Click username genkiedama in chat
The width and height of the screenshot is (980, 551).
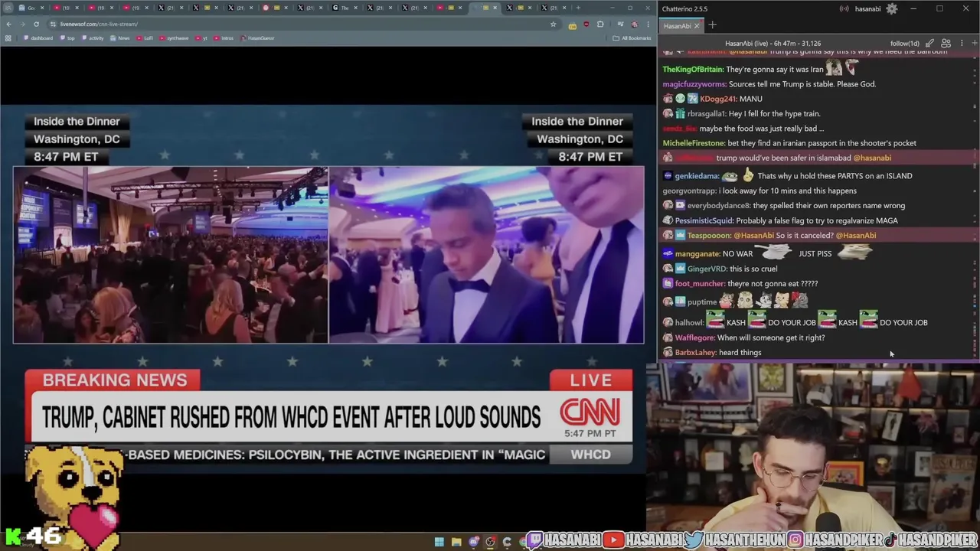click(x=697, y=176)
